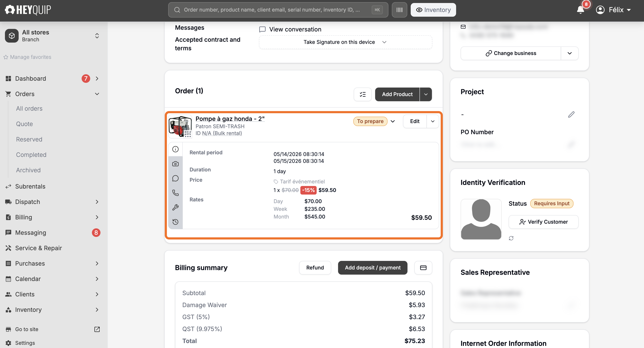Click the Edit product button
644x348 pixels.
[x=415, y=121]
